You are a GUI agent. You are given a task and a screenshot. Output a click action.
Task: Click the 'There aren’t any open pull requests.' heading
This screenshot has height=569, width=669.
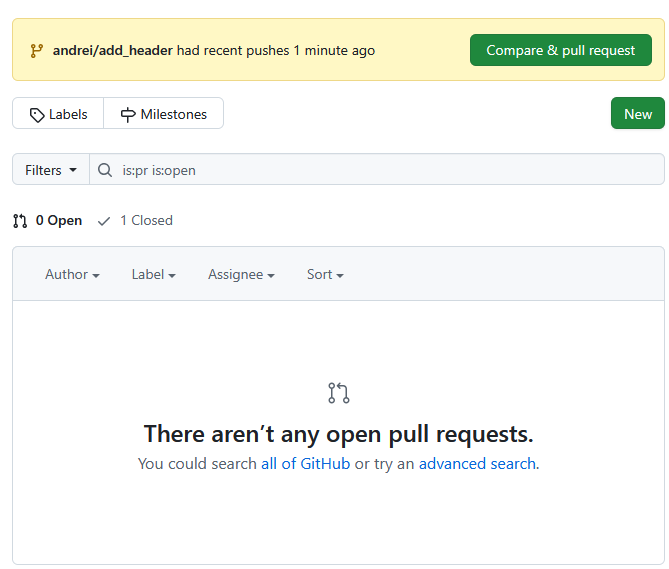click(339, 434)
